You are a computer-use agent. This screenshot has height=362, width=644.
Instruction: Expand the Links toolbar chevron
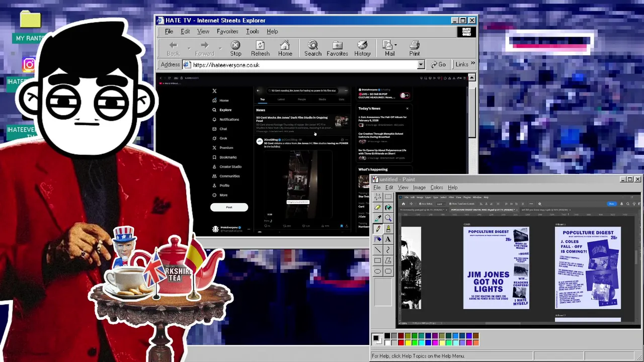(x=472, y=64)
